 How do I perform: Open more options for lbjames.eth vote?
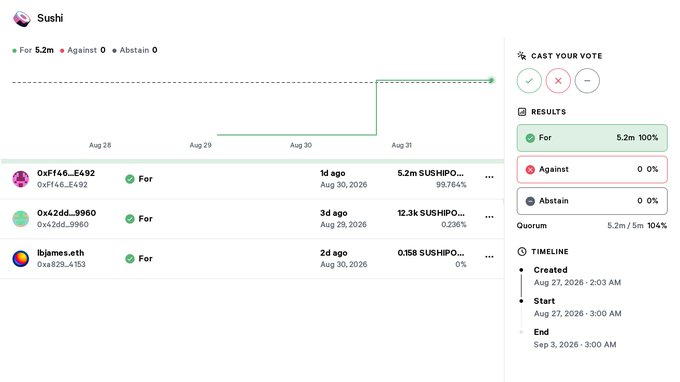pos(489,257)
